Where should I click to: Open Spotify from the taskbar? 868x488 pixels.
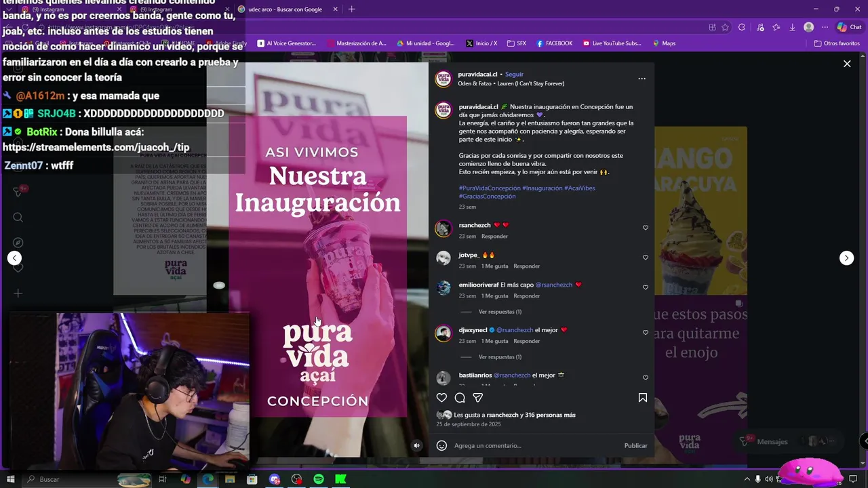[x=319, y=479]
